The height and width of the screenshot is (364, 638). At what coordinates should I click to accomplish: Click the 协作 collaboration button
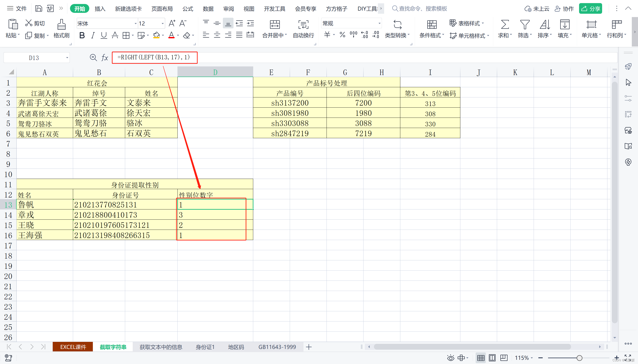tap(564, 9)
